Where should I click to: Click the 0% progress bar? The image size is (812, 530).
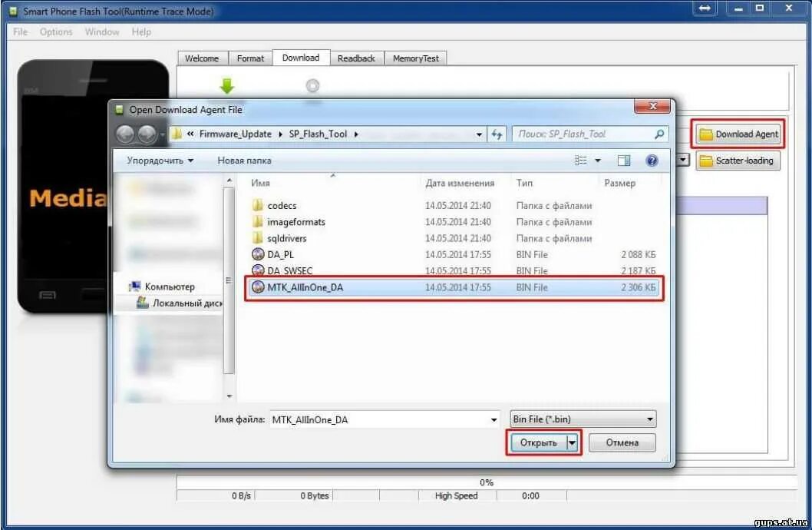(486, 482)
